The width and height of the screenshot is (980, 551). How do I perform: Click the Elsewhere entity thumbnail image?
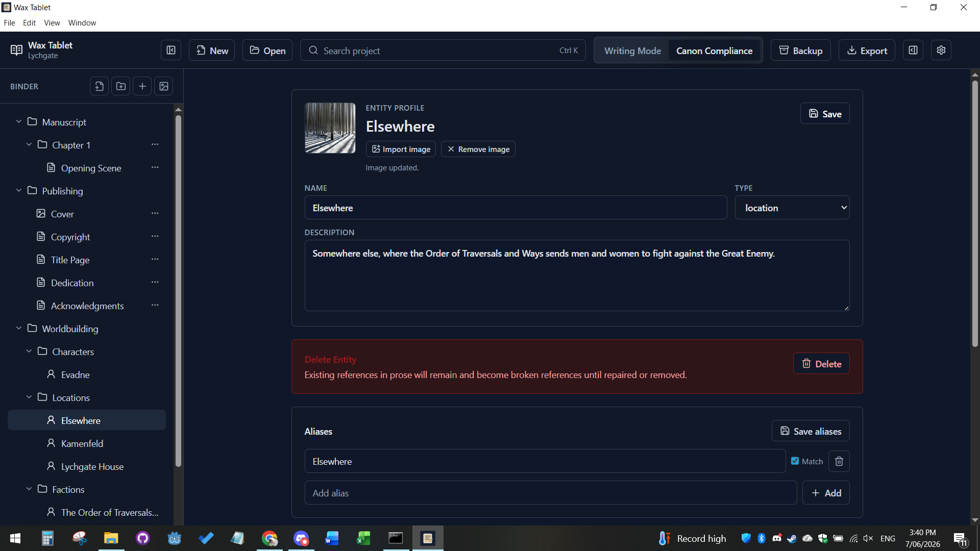pyautogui.click(x=330, y=128)
